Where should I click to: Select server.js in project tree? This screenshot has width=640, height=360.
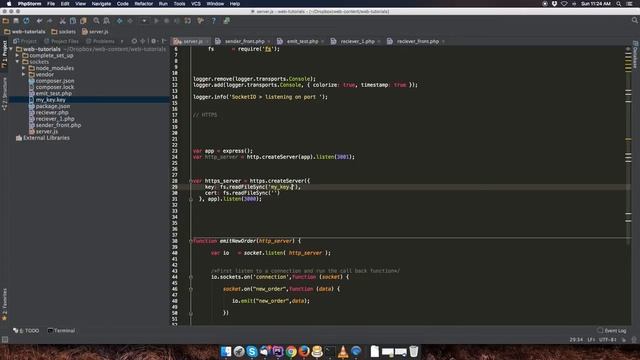click(x=43, y=131)
